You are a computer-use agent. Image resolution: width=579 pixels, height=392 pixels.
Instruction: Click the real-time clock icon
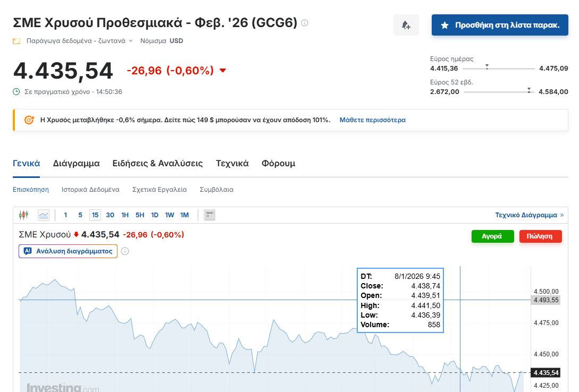[16, 92]
